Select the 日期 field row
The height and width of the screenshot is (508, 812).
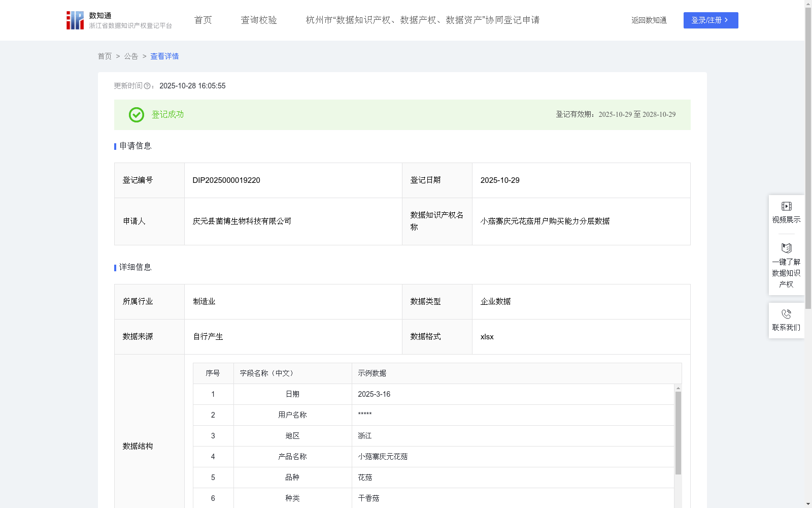433,394
